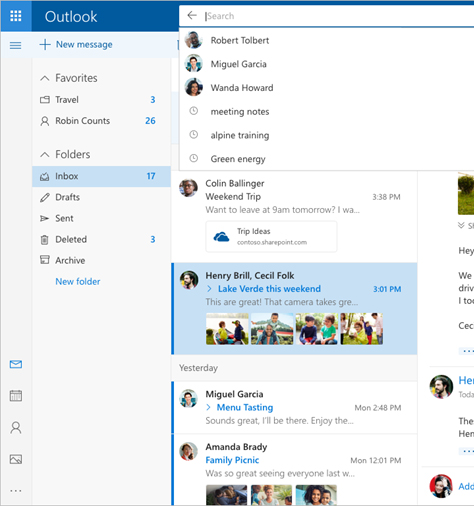Expand the Menu Tasting conversation chevron
Viewport: 474px width, 506px height.
(209, 407)
